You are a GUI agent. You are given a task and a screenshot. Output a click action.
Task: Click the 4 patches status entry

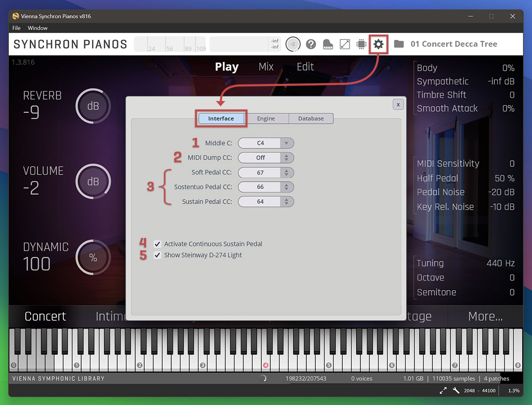pos(497,378)
